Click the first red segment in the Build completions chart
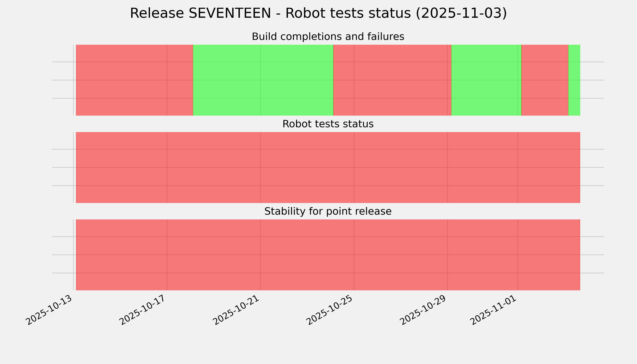Screen dimensions: 637x364 135,80
